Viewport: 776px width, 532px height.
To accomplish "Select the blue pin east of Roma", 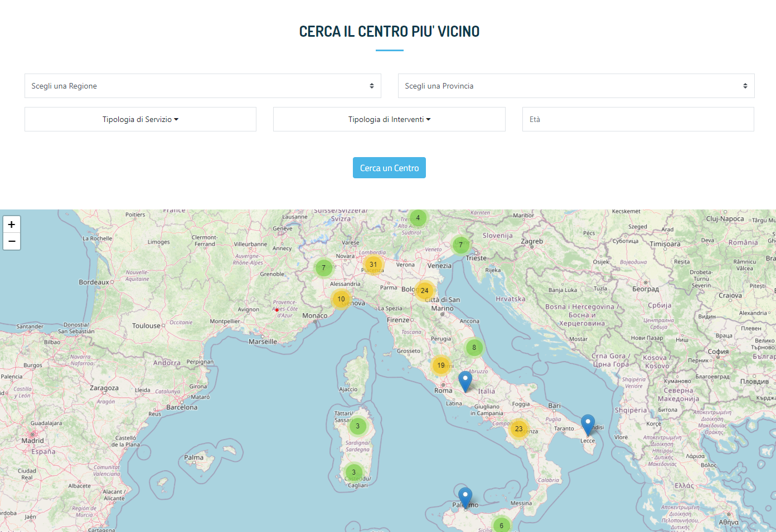I will click(x=465, y=382).
